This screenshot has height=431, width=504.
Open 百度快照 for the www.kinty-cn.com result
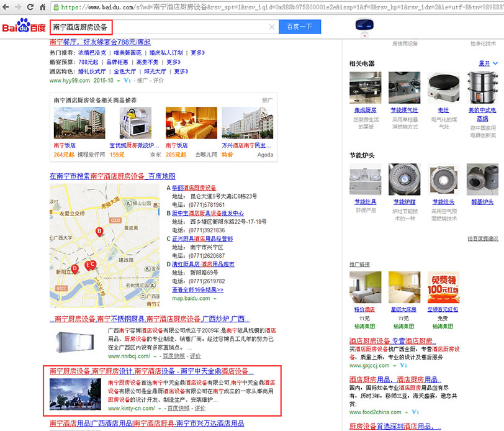click(178, 408)
